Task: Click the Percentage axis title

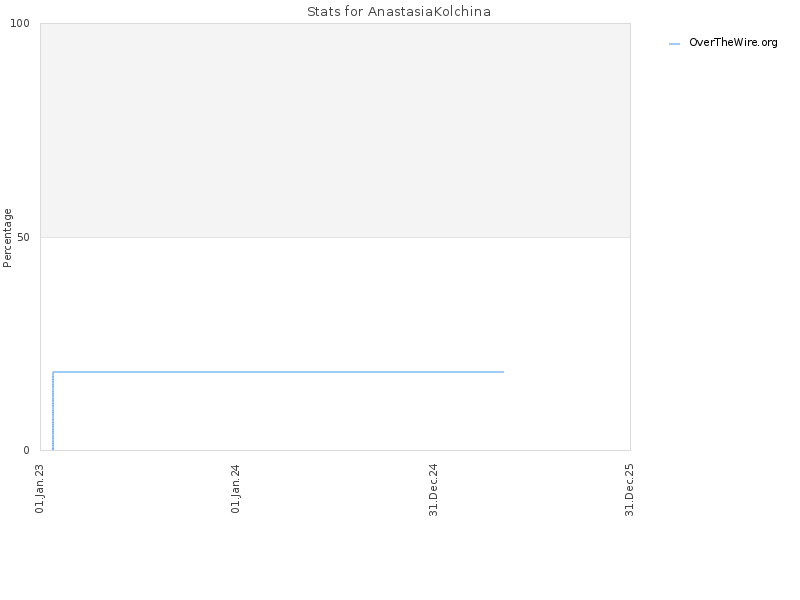Action: [x=7, y=238]
